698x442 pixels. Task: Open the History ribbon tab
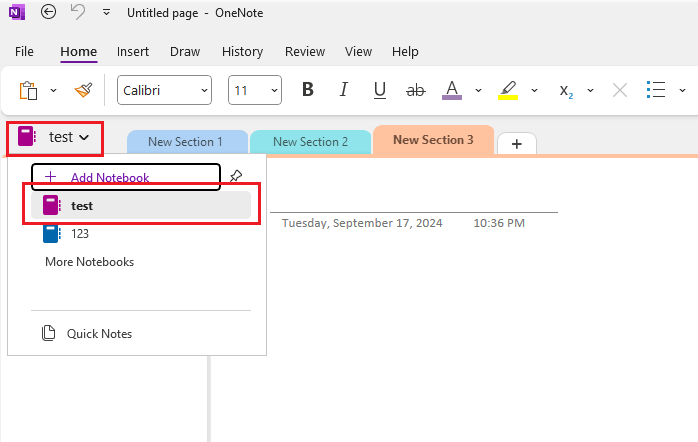tap(242, 52)
